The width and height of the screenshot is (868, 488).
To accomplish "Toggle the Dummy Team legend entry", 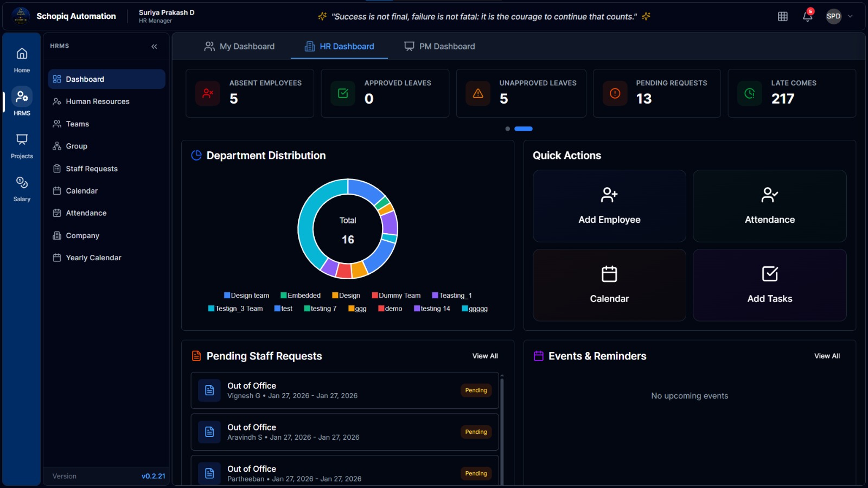I will (x=396, y=295).
